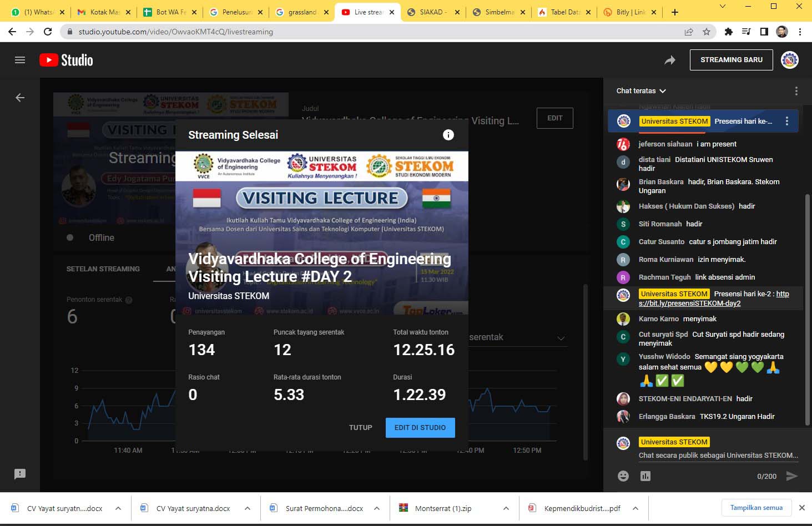812x526 pixels.
Task: Expand options for CV Yayat suryatn....docx download
Action: pos(118,508)
